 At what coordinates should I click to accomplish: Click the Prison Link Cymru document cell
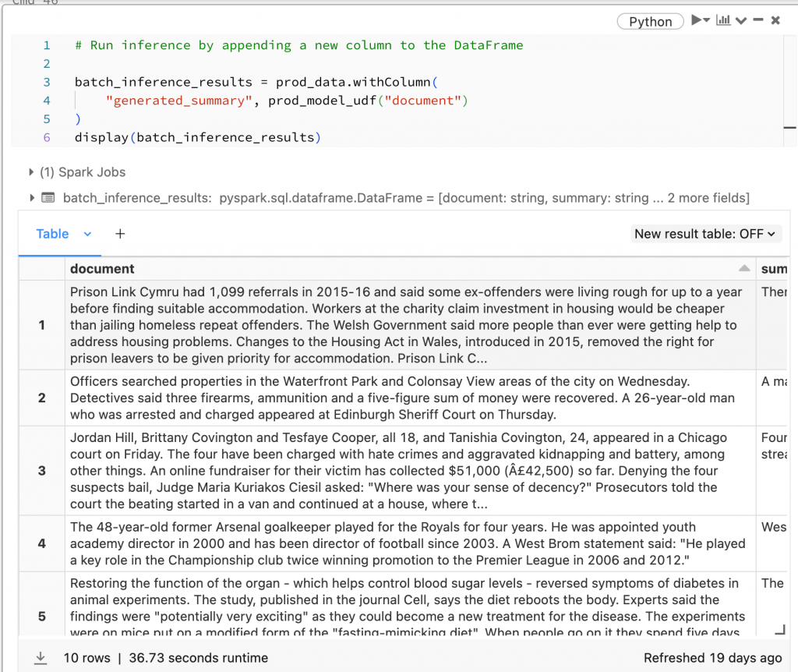tap(410, 325)
